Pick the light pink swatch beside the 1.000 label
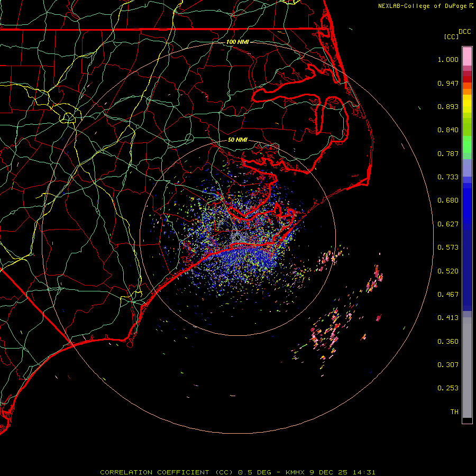Image resolution: width=476 pixels, height=476 pixels. click(x=467, y=57)
